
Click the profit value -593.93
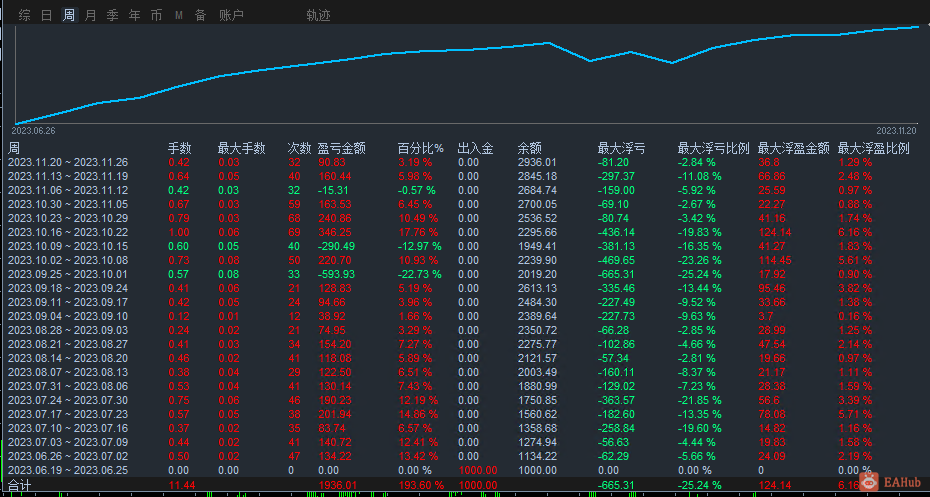point(336,275)
